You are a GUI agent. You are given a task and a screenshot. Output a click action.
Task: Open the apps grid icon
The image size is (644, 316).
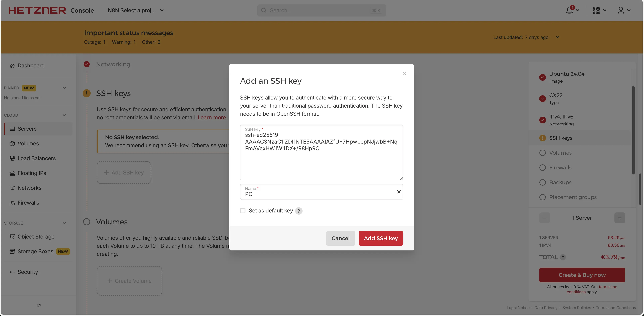[596, 11]
